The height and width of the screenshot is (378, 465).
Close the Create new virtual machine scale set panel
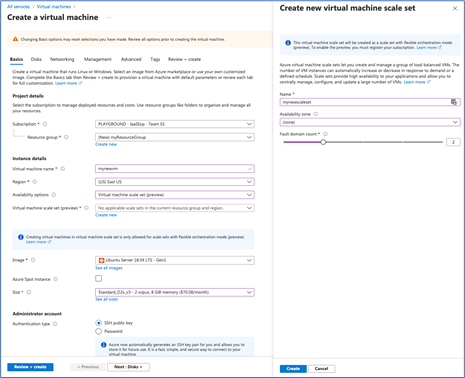pos(455,8)
